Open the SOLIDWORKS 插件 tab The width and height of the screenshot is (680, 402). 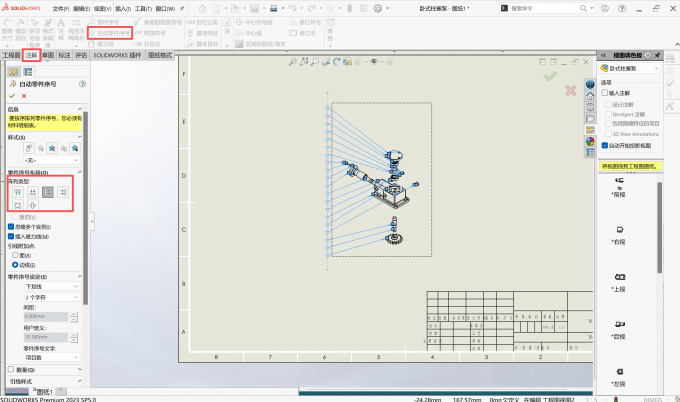(x=118, y=56)
